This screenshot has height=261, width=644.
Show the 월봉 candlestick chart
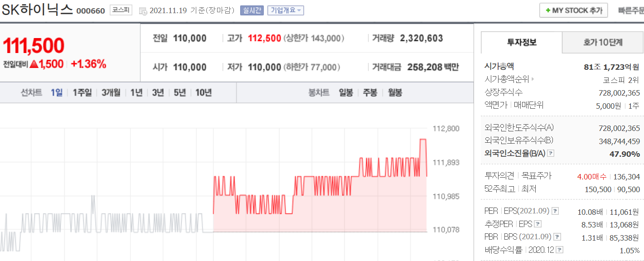[394, 93]
